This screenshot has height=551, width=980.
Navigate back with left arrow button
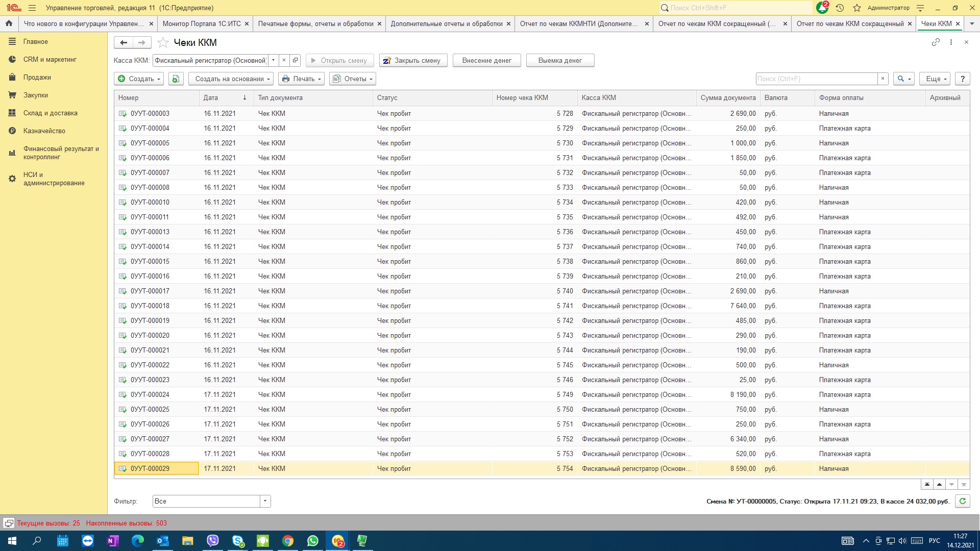coord(124,43)
